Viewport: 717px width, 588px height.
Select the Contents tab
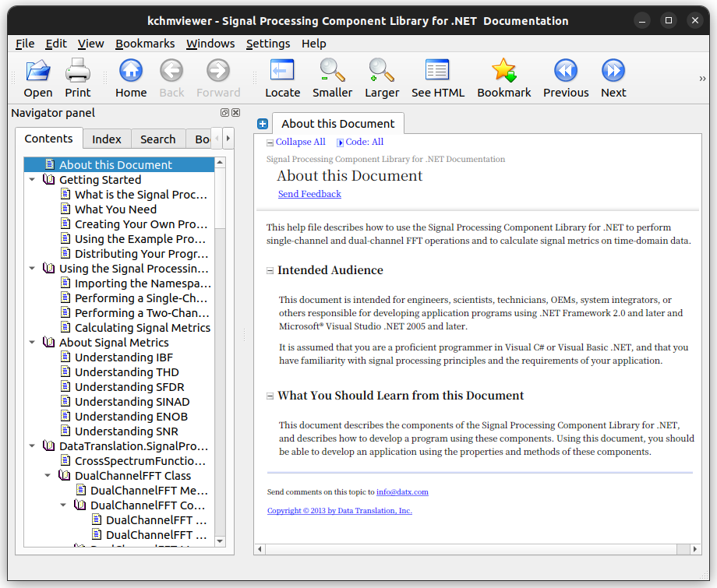pos(48,139)
